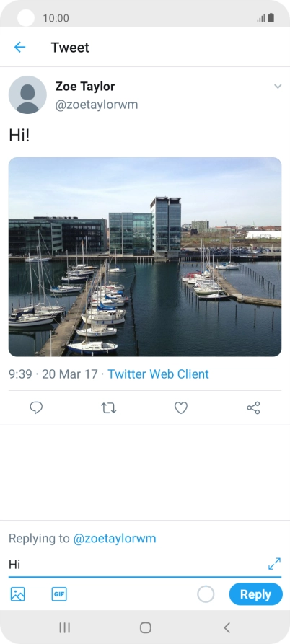Tap the Android home button

click(146, 627)
